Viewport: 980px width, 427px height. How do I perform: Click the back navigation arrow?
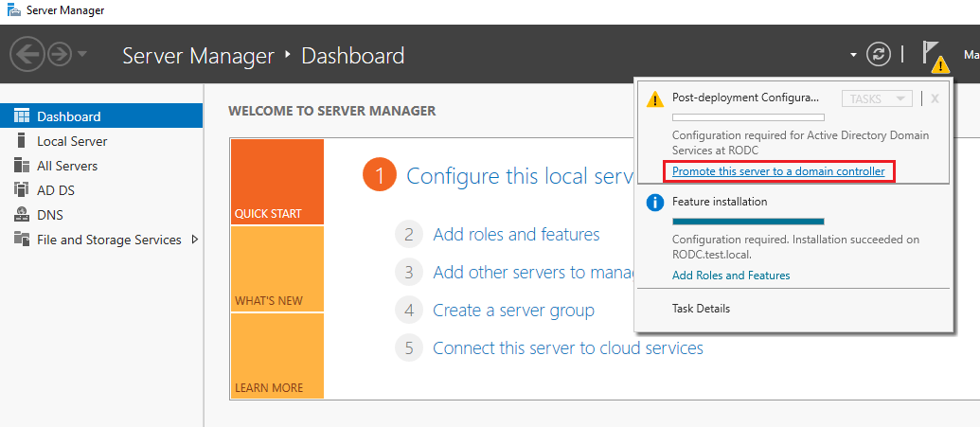[x=27, y=55]
